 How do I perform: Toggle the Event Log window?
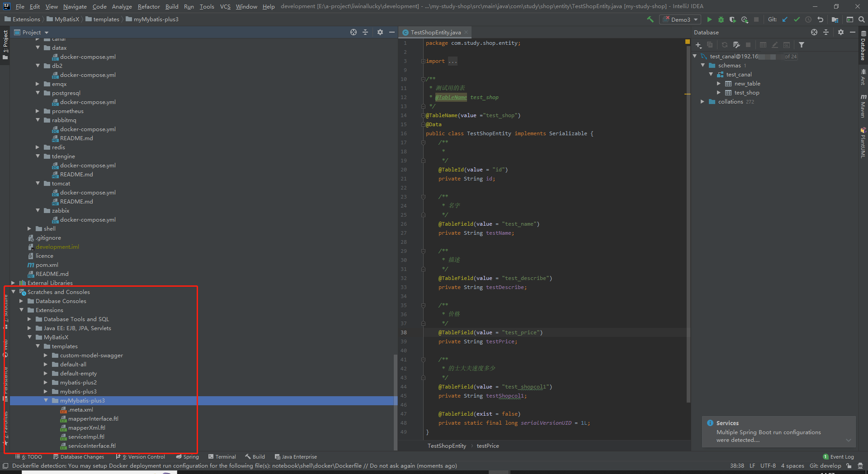tap(839, 457)
